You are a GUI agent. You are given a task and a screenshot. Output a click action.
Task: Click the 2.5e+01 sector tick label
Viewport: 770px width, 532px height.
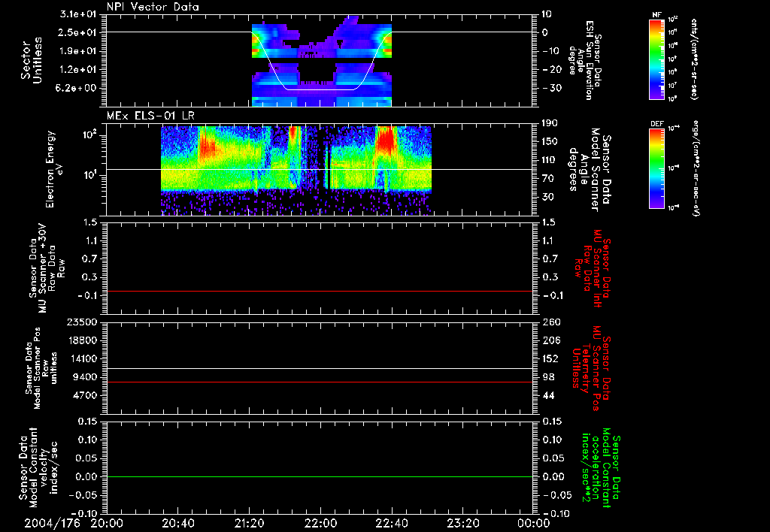tap(80, 32)
